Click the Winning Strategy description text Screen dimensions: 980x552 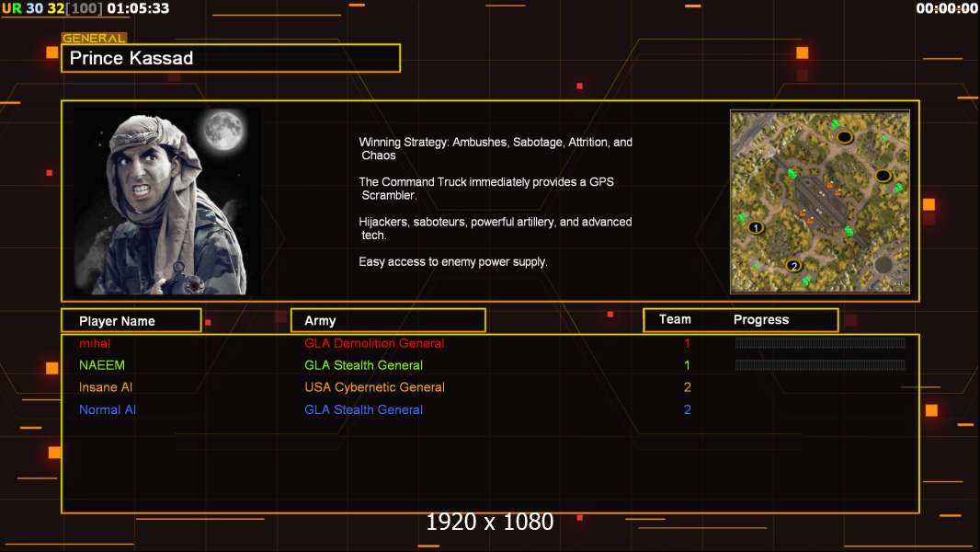coord(496,149)
